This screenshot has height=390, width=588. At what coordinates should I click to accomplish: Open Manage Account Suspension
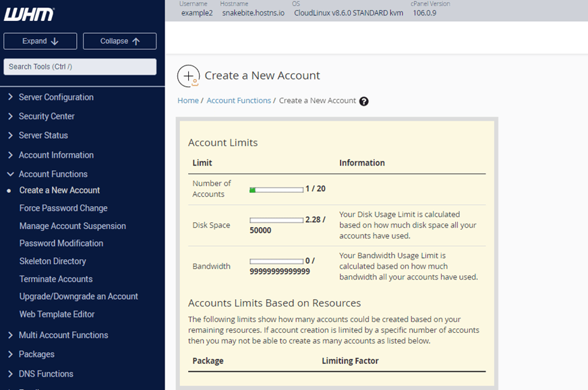click(x=72, y=226)
